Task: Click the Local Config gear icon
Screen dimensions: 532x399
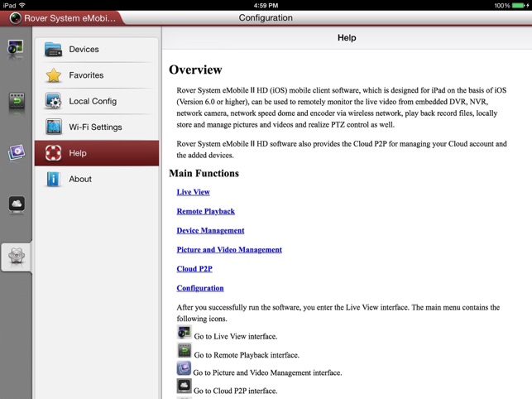Action: [x=53, y=101]
